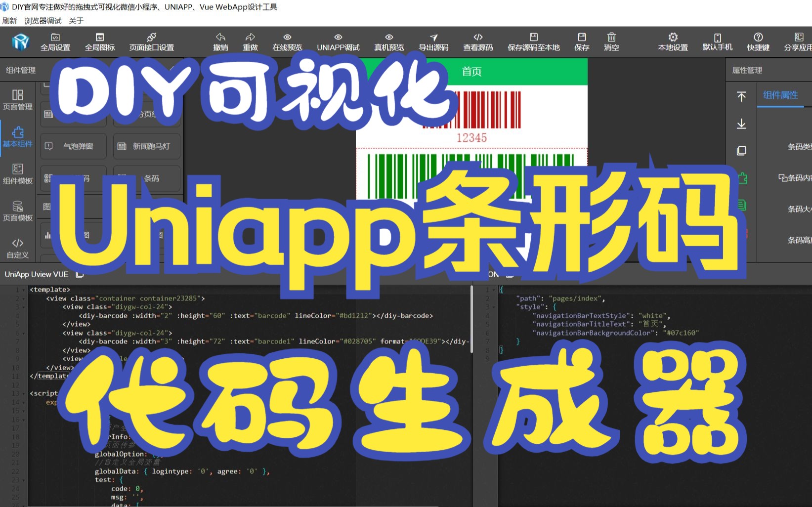Open 全局设置 global settings
Viewport: 812px width, 507px height.
pyautogui.click(x=55, y=42)
